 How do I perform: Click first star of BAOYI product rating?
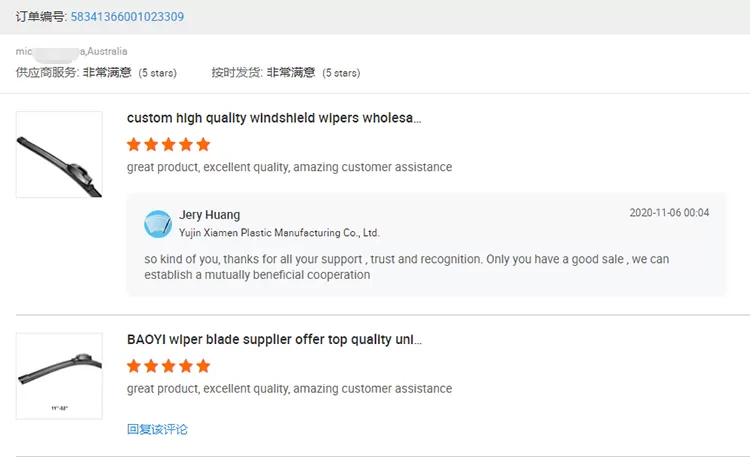pyautogui.click(x=134, y=366)
